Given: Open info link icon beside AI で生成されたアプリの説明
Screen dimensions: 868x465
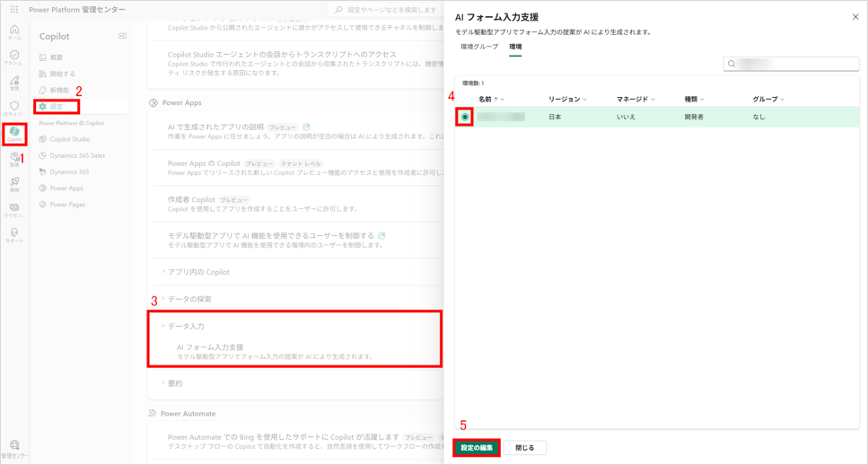Looking at the screenshot, I should [307, 127].
